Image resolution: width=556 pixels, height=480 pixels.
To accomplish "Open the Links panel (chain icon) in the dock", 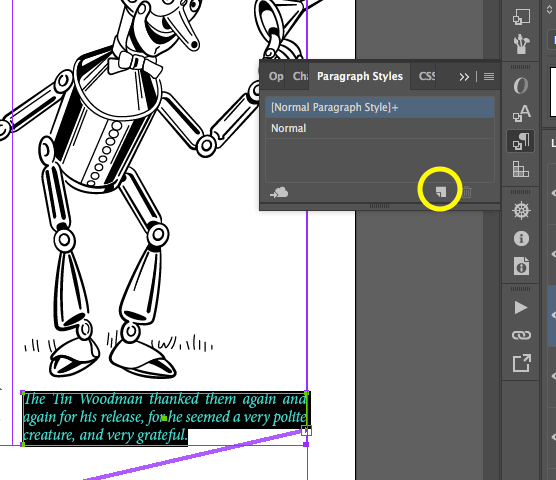I will click(x=521, y=335).
